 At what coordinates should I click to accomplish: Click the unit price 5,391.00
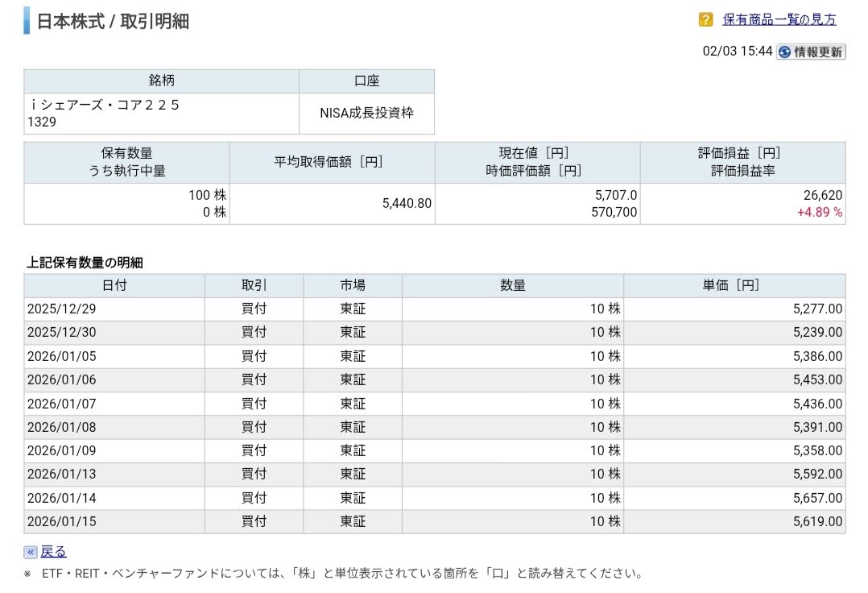coord(817,427)
